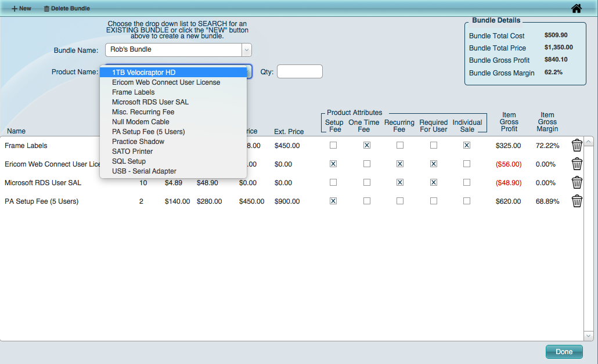Choose Practice Shadow from product list

[174, 142]
